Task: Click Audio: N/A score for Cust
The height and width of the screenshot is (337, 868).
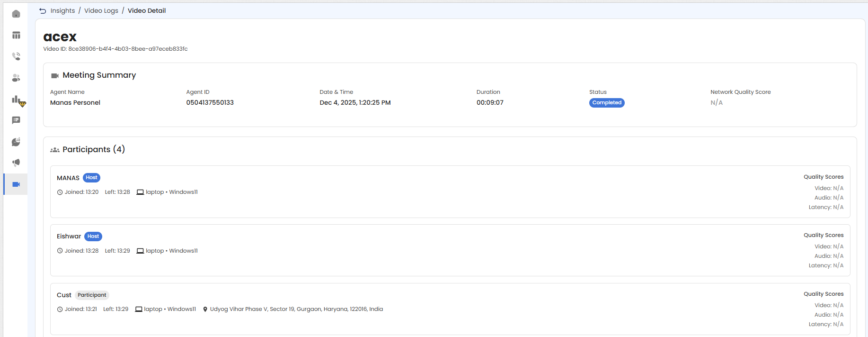Action: [x=829, y=315]
